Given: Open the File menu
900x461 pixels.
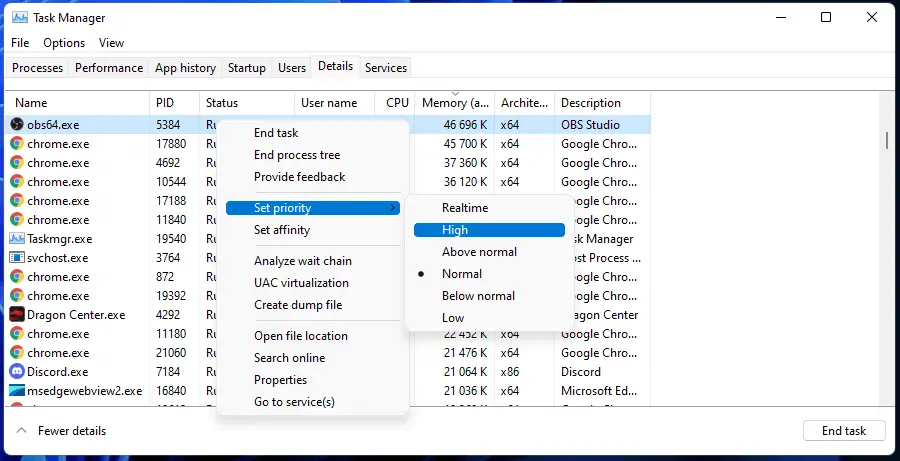Looking at the screenshot, I should tap(20, 42).
